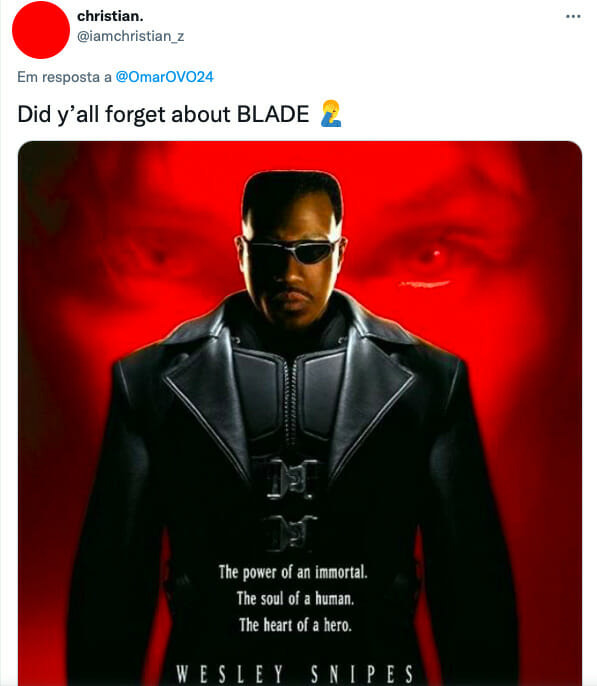Image resolution: width=597 pixels, height=686 pixels.
Task: Click the sunglasses on the poster figure
Action: pos(292,251)
